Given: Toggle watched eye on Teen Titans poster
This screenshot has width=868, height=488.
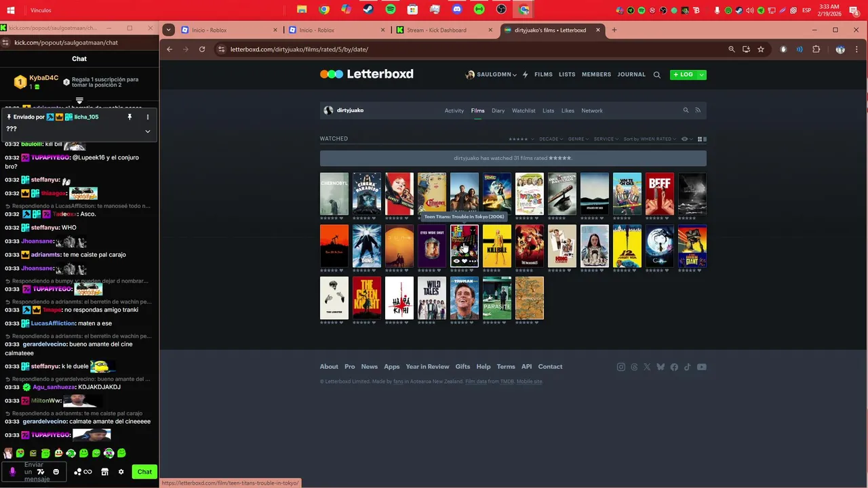Looking at the screenshot, I should point(456,261).
